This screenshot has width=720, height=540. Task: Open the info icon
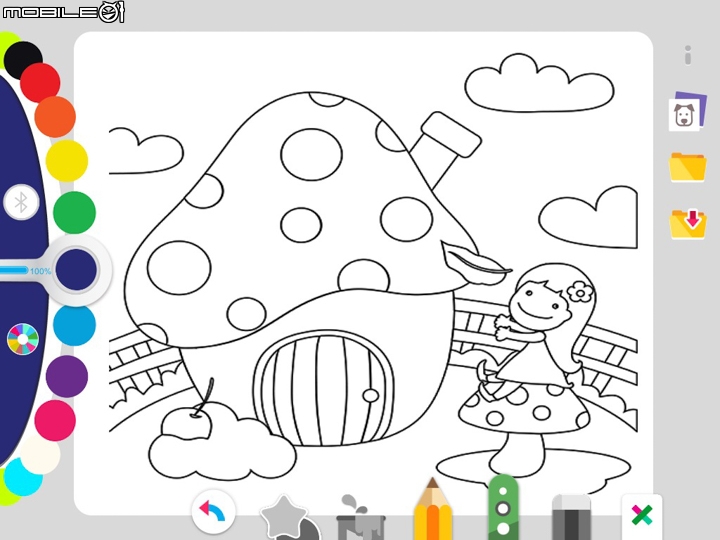(x=687, y=55)
